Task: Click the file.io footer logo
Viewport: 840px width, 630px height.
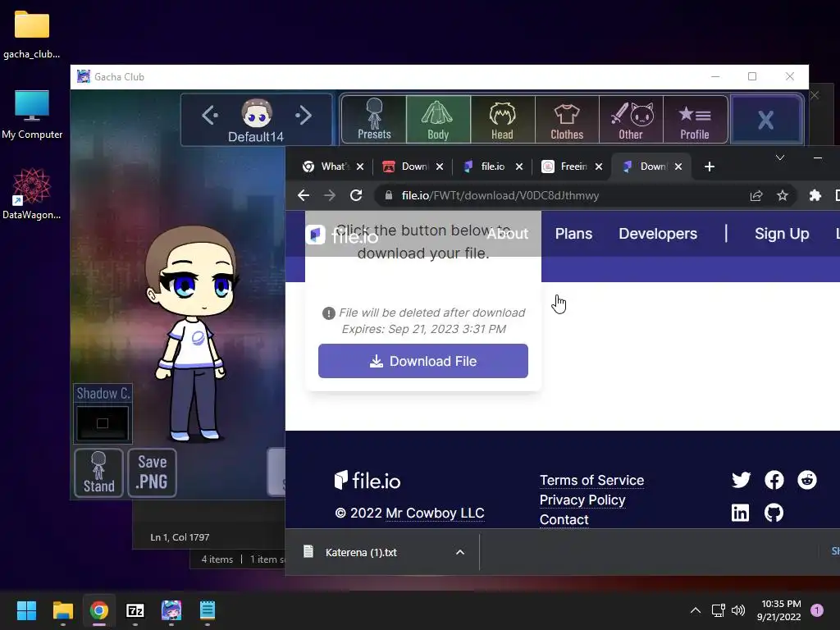Action: pyautogui.click(x=367, y=481)
